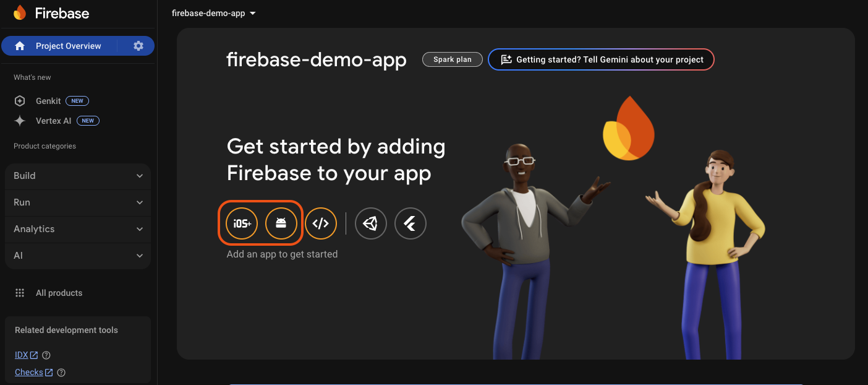Viewport: 868px width, 385px height.
Task: Open the Checks link
Action: click(29, 373)
